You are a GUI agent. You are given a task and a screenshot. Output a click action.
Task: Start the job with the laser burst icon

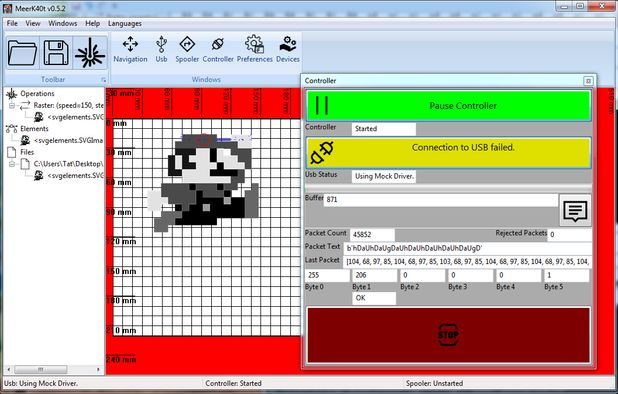pyautogui.click(x=90, y=53)
